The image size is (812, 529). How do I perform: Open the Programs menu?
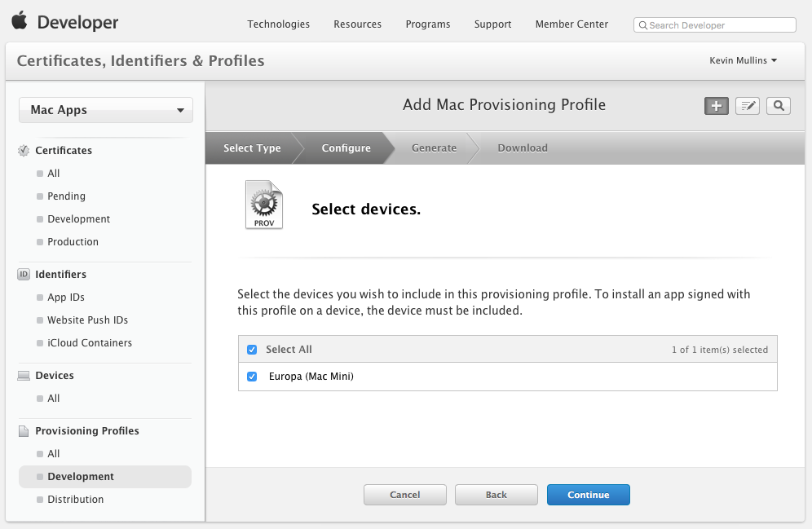click(x=428, y=24)
